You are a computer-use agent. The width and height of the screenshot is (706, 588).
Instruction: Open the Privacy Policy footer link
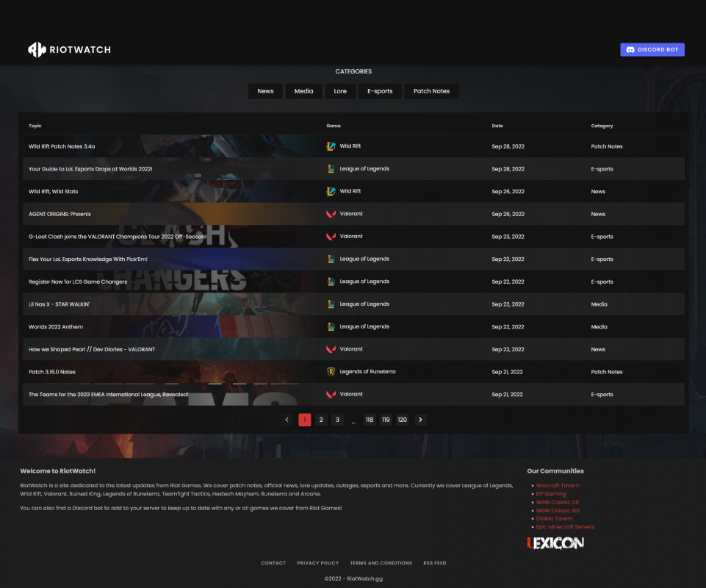[x=318, y=563]
